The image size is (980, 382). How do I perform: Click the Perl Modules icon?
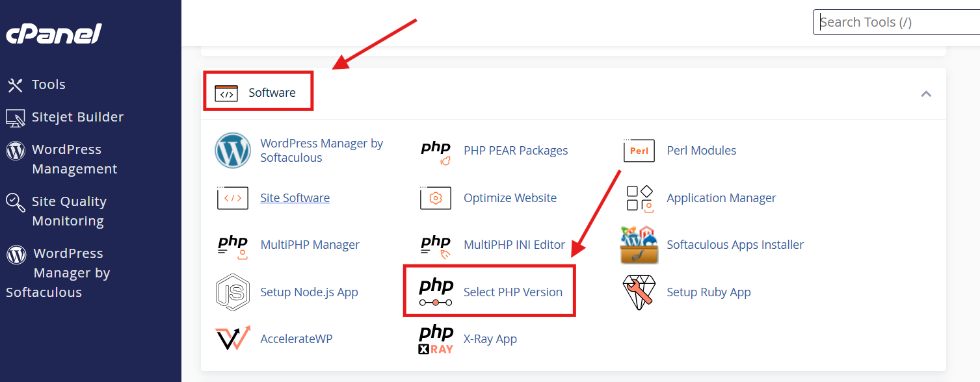pos(639,151)
